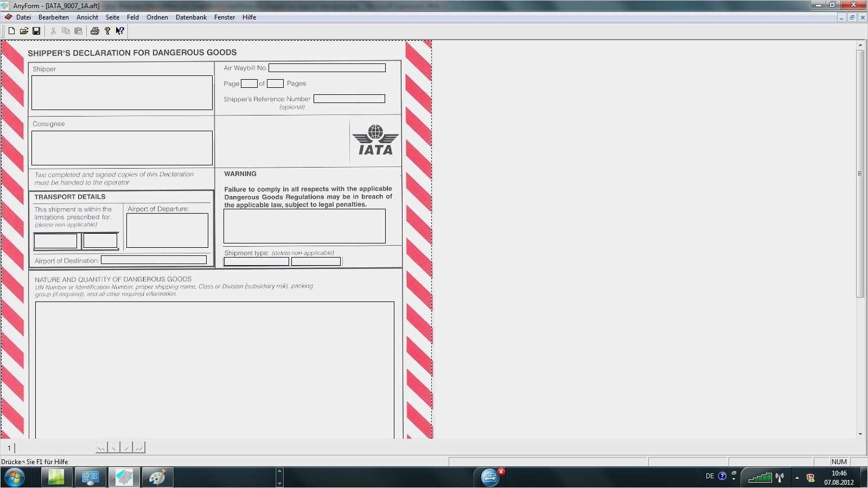Click NUM indicator in status bar
Viewport: 868px width, 488px height.
[839, 462]
